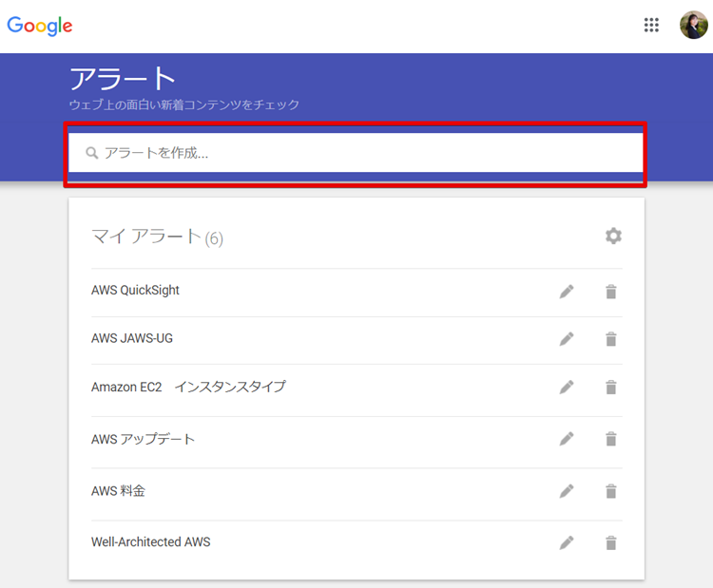Open the Google apps grid
This screenshot has width=713, height=588.
tap(651, 26)
